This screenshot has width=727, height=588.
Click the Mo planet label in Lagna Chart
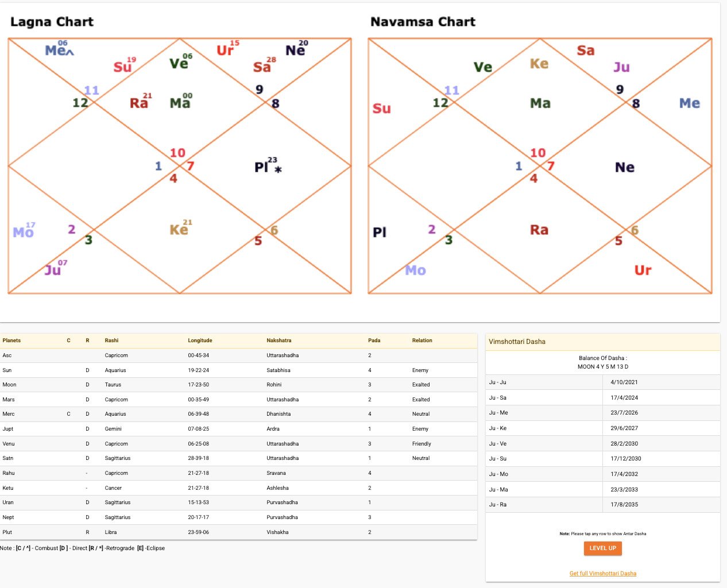point(23,232)
